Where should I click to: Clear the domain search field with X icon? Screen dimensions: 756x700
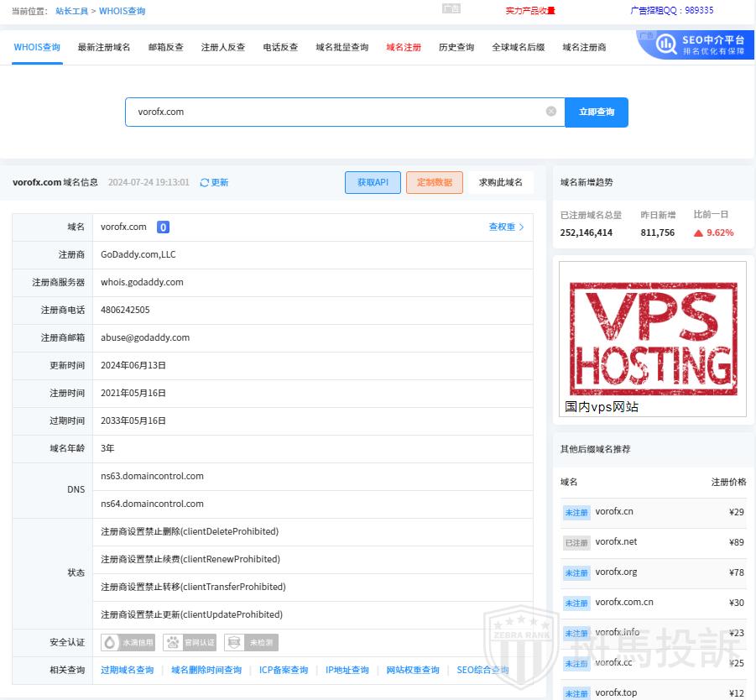point(550,112)
